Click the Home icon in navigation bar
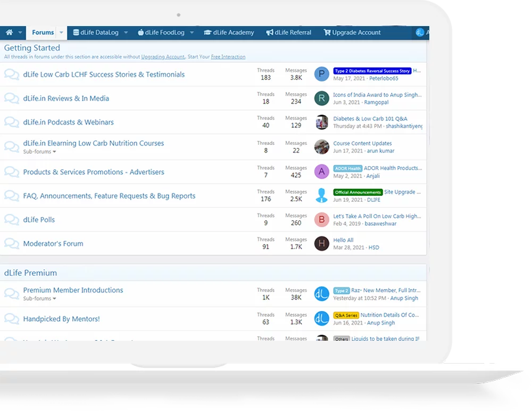532x411 pixels. 9,32
